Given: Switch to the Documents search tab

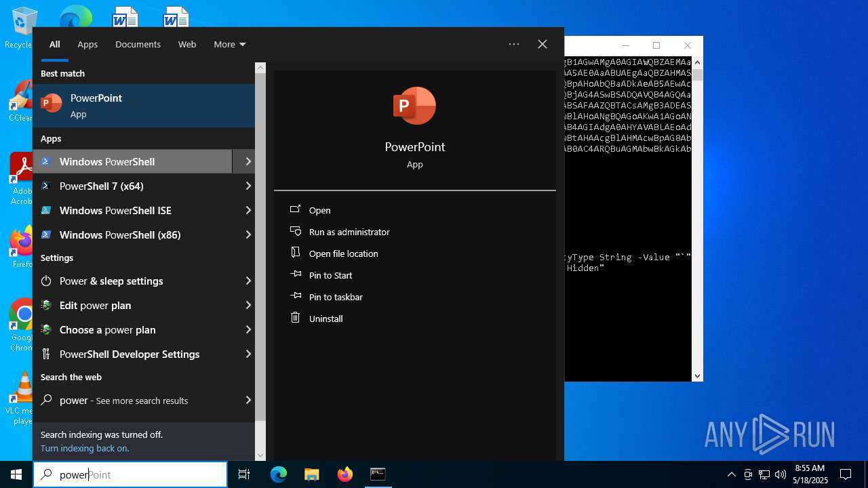Looking at the screenshot, I should pyautogui.click(x=138, y=44).
